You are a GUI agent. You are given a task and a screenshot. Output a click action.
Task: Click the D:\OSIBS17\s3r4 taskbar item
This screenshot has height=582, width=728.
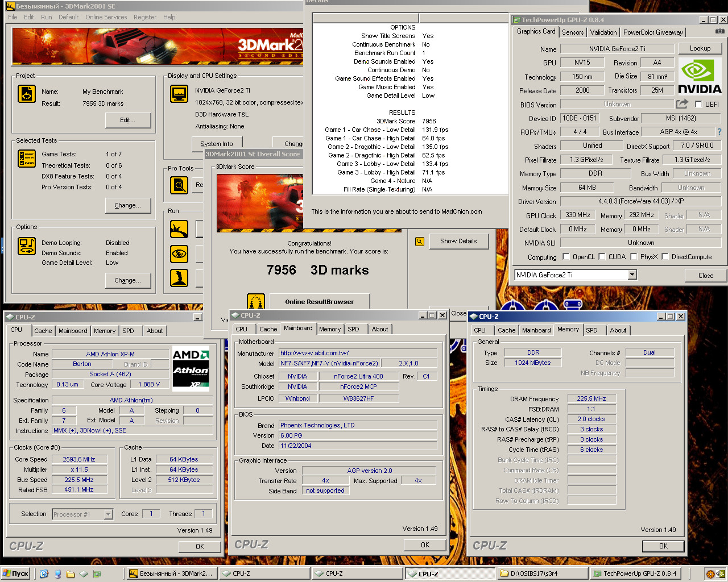click(x=543, y=573)
